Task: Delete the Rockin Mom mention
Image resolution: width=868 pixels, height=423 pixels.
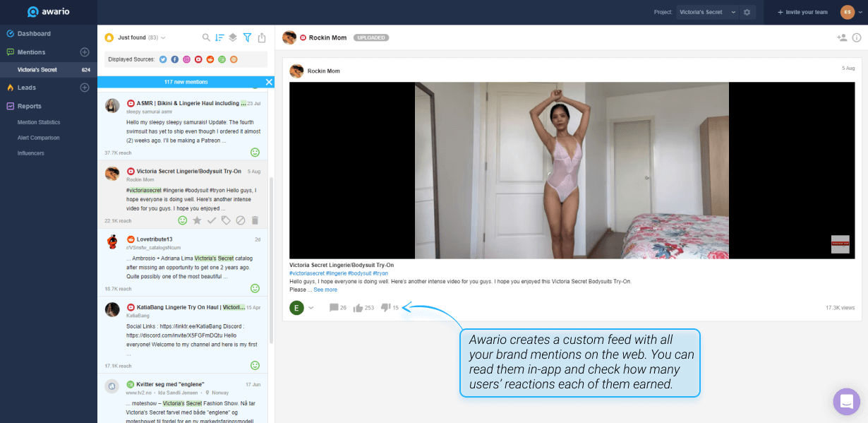Action: coord(255,220)
